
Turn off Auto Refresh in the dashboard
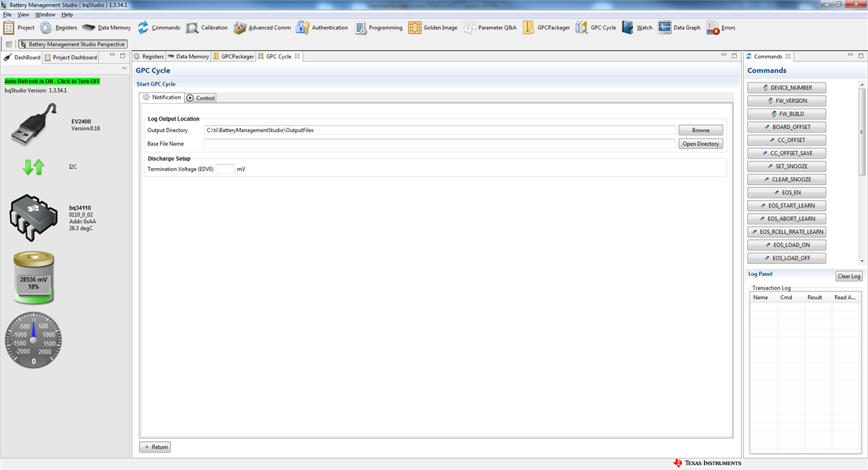click(x=52, y=81)
